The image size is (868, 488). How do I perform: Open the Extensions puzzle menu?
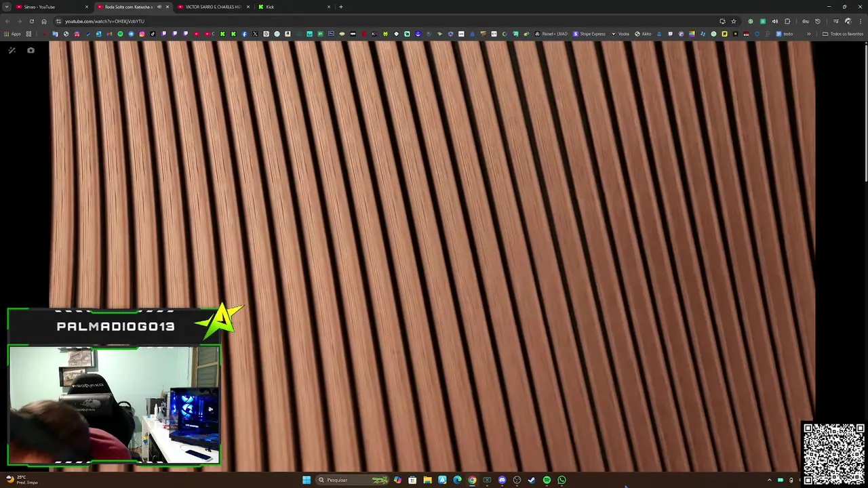click(x=787, y=21)
